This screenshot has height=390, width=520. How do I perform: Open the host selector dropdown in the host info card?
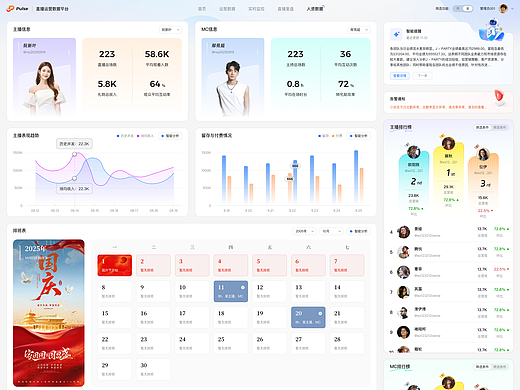[x=170, y=30]
